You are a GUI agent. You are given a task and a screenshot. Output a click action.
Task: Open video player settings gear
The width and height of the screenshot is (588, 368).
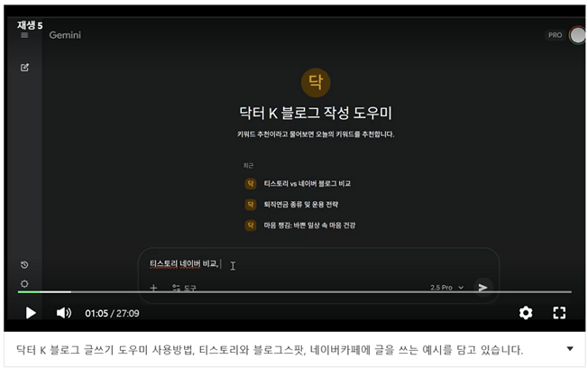pos(526,313)
